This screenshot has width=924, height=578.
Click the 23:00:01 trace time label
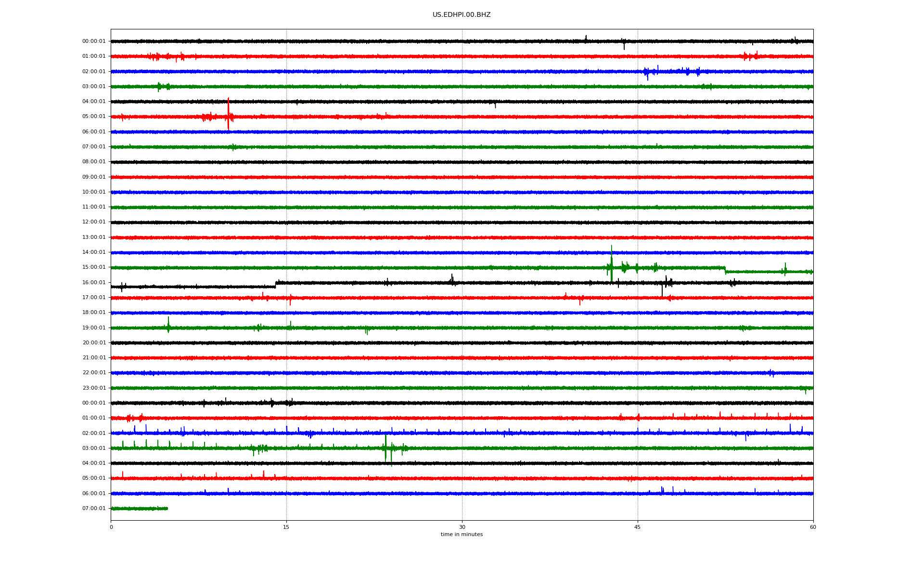click(94, 388)
